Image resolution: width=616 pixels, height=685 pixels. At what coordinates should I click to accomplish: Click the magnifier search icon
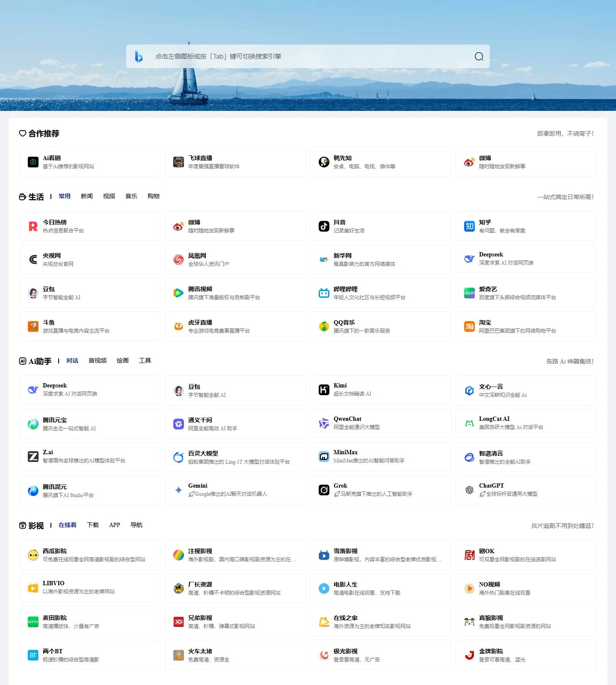pyautogui.click(x=479, y=57)
